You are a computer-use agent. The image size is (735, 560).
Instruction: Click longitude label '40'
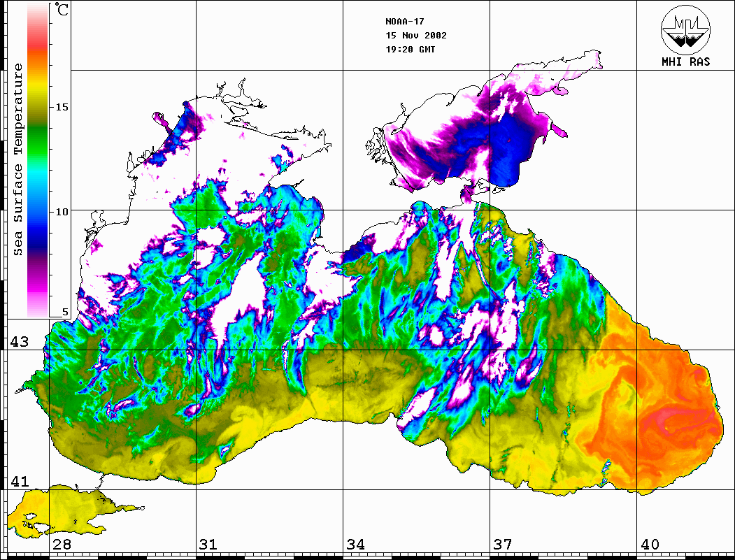[x=650, y=545]
